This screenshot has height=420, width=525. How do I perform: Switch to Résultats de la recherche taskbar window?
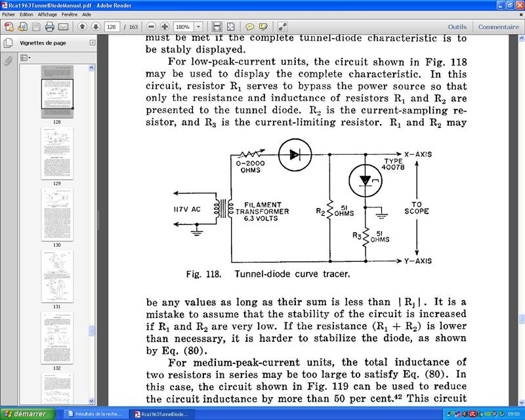[95, 414]
